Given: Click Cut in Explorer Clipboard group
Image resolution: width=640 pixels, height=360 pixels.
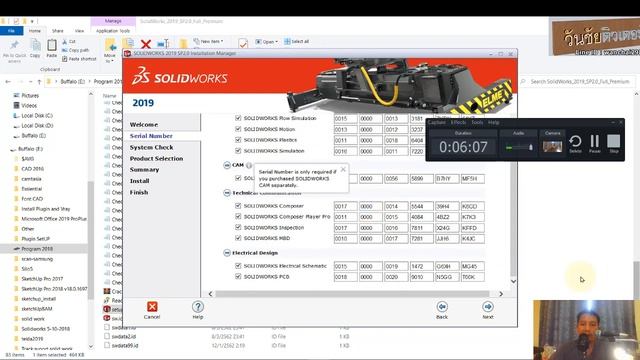Looking at the screenshot, I should [x=69, y=42].
